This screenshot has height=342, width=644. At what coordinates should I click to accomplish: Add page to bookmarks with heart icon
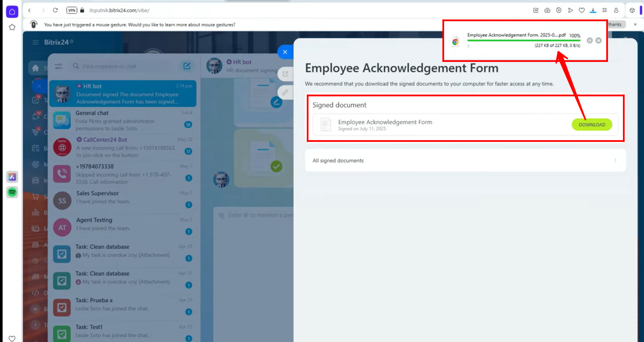pyautogui.click(x=582, y=10)
